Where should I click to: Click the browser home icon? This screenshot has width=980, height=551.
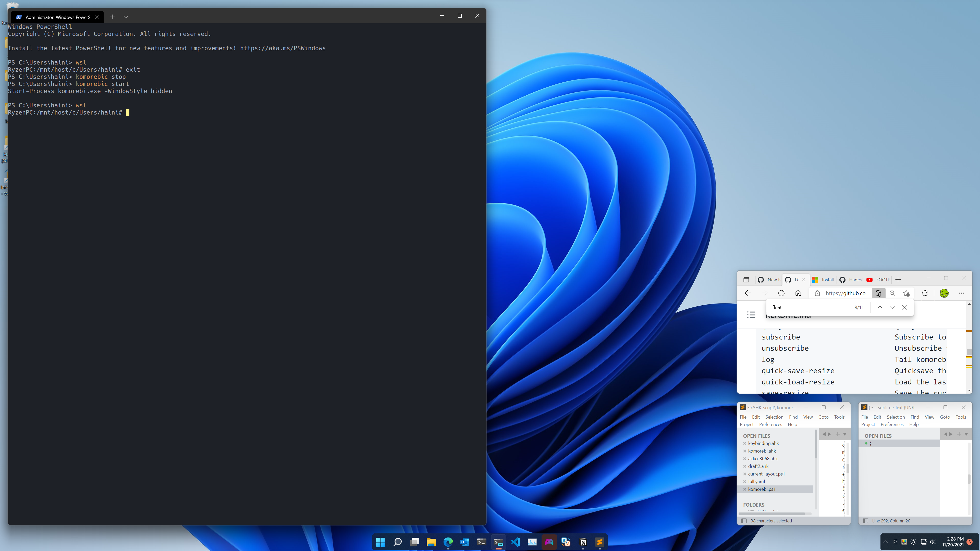coord(798,293)
